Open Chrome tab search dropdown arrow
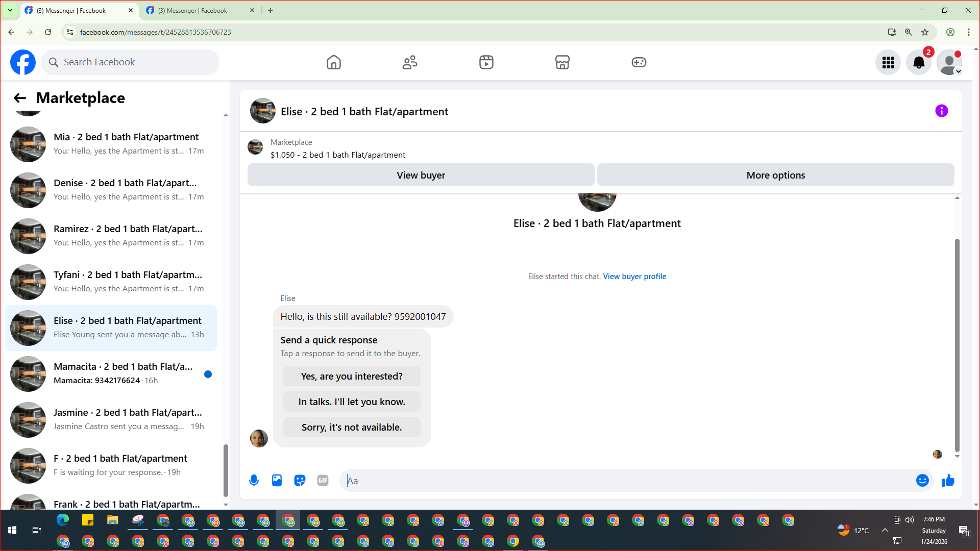Image resolution: width=980 pixels, height=551 pixels. point(10,10)
